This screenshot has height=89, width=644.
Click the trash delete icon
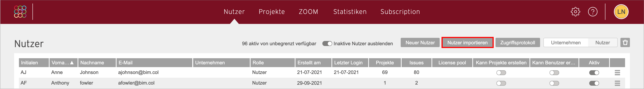[625, 42]
